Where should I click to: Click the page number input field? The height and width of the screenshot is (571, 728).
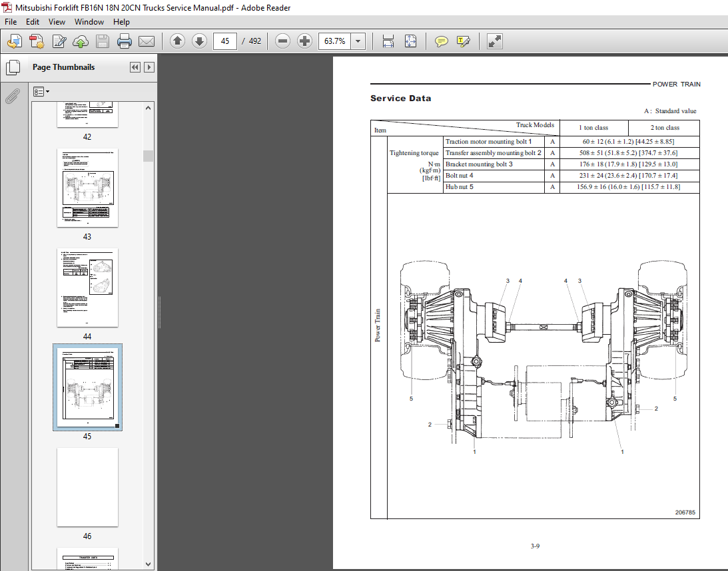(225, 41)
